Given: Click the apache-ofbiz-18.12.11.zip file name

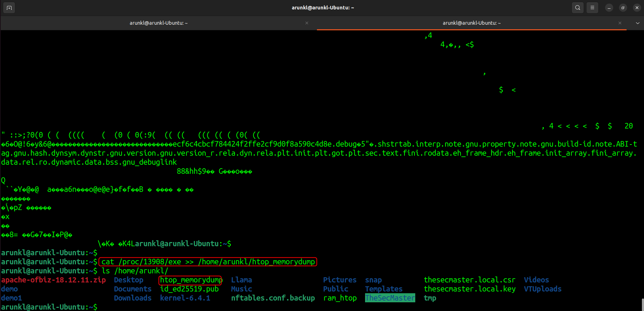Looking at the screenshot, I should click(53, 280).
